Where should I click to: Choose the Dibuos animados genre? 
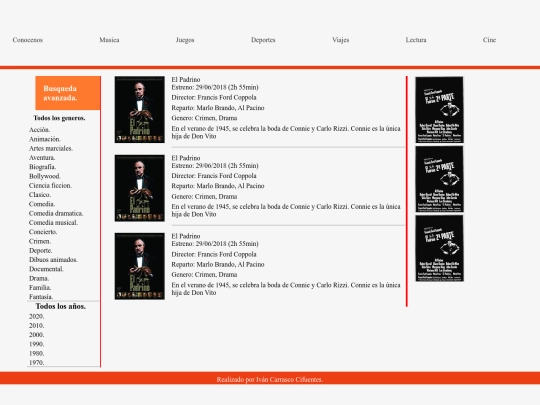pos(53,260)
